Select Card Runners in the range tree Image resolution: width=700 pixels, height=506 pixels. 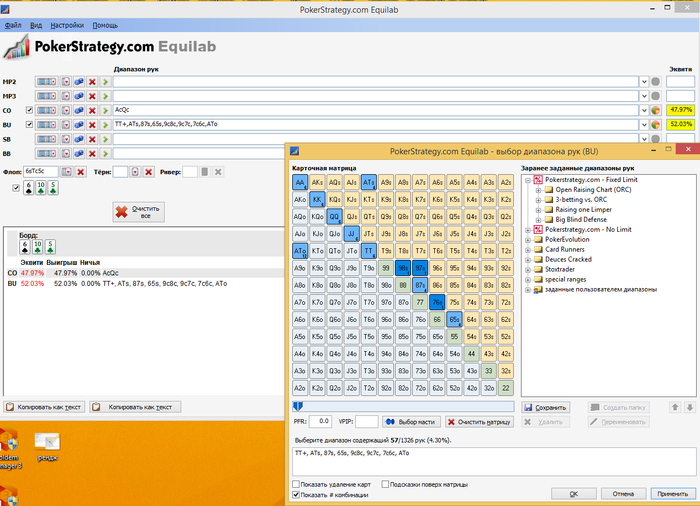(565, 250)
